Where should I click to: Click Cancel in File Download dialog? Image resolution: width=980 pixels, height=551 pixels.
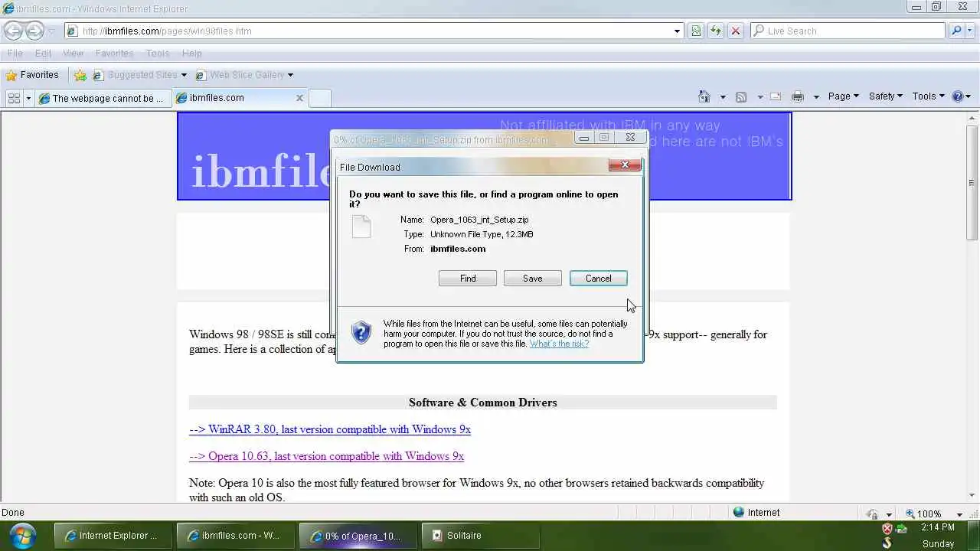tap(598, 279)
